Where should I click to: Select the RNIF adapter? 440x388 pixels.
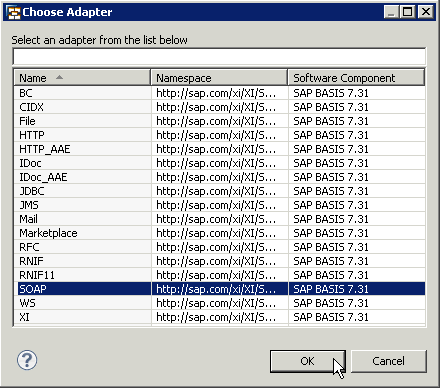(219, 261)
